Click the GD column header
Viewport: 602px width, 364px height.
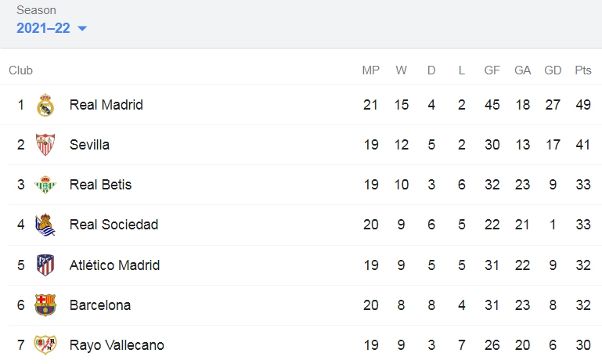(553, 70)
